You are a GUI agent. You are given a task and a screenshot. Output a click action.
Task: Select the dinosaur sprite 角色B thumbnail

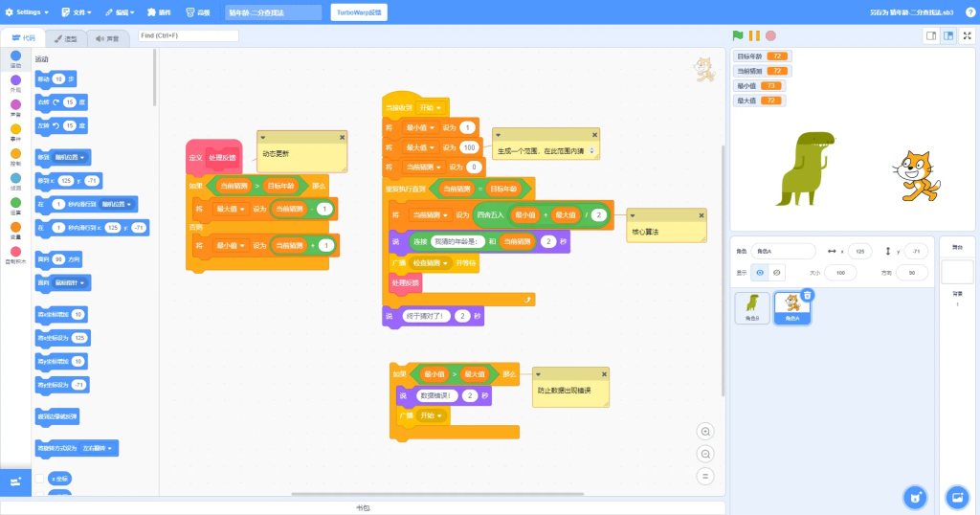[752, 307]
